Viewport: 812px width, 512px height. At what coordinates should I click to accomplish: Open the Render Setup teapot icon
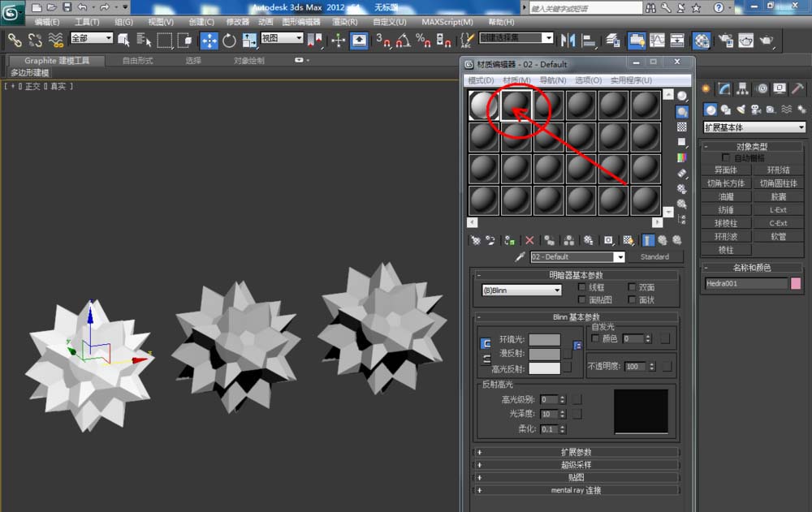click(x=725, y=41)
